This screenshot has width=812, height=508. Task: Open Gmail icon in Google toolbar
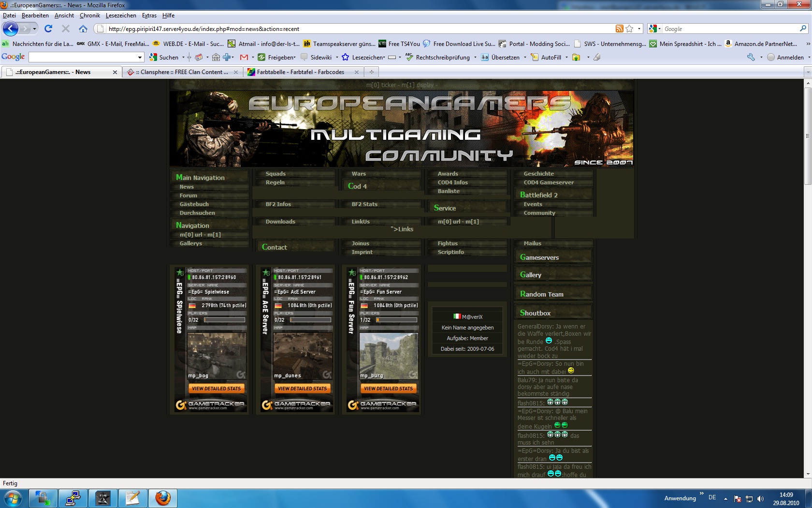[x=244, y=58]
